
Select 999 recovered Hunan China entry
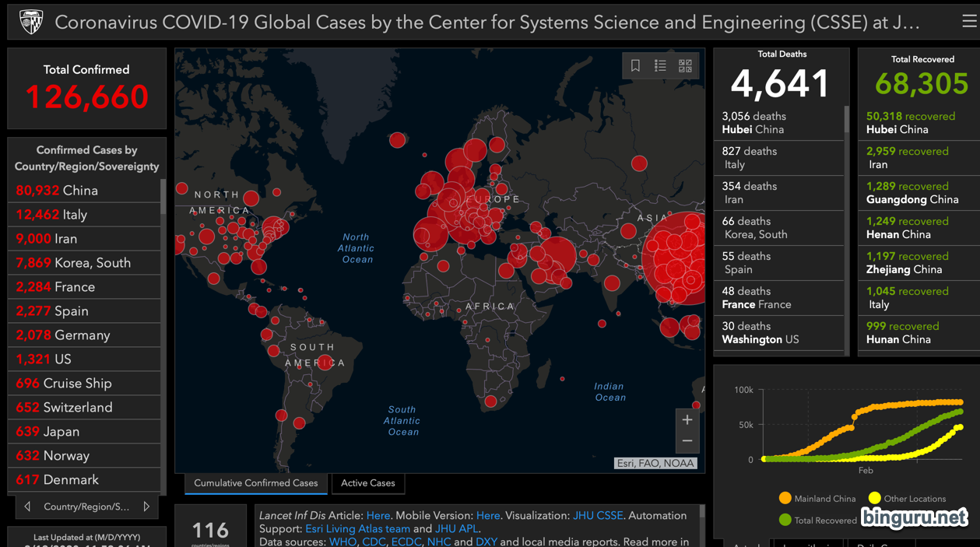(x=919, y=333)
